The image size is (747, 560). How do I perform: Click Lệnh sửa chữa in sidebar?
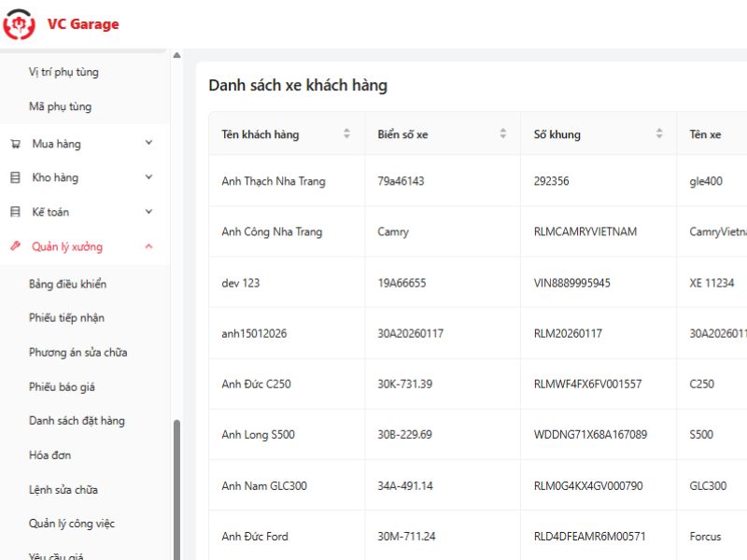pyautogui.click(x=63, y=489)
